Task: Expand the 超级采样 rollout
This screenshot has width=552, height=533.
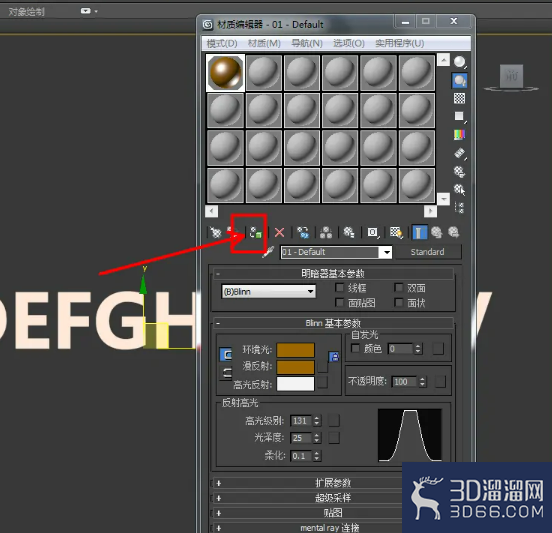Action: (333, 498)
